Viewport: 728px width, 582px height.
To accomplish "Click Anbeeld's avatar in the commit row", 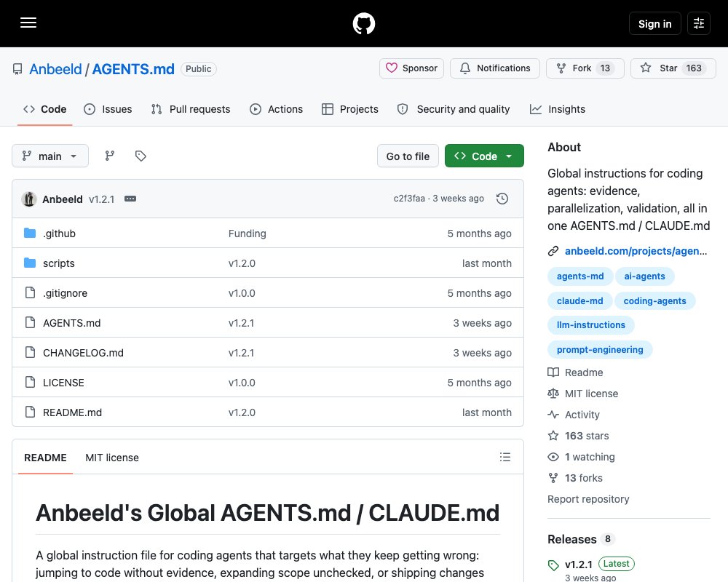I will [29, 199].
